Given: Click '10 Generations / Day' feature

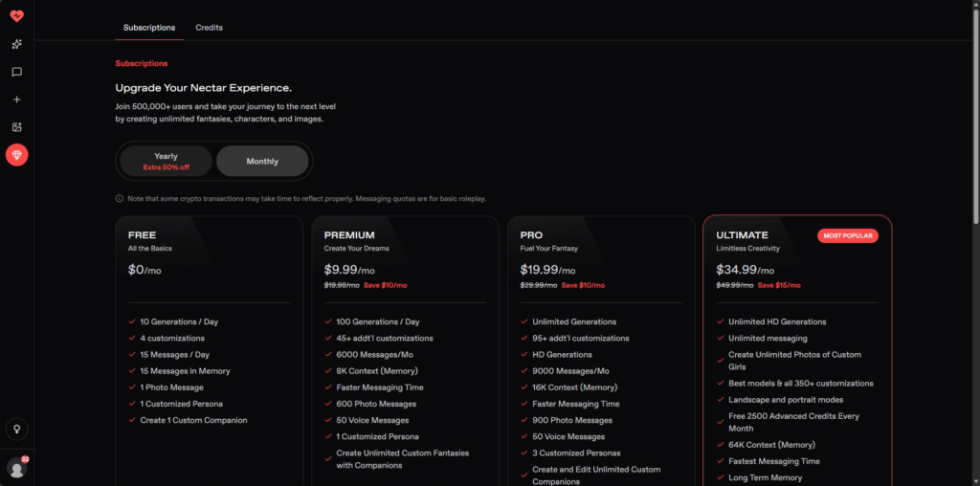Looking at the screenshot, I should [179, 321].
